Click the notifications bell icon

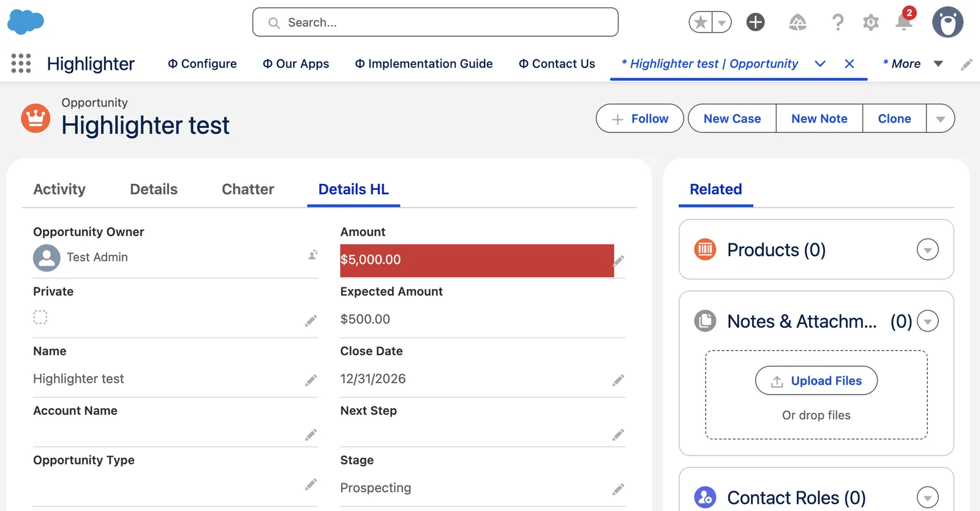pyautogui.click(x=904, y=22)
